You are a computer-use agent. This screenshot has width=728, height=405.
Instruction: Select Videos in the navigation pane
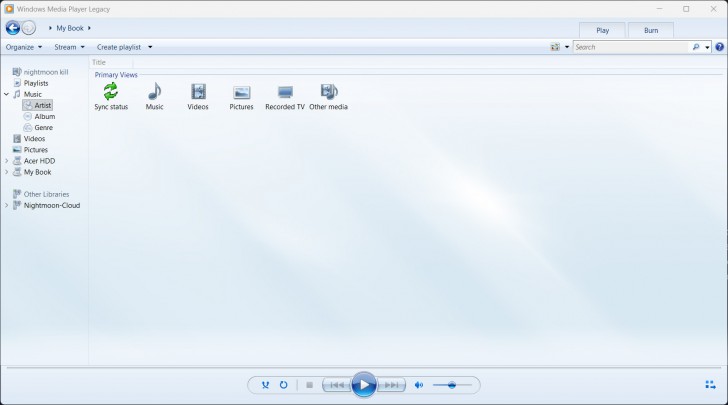coord(29,139)
